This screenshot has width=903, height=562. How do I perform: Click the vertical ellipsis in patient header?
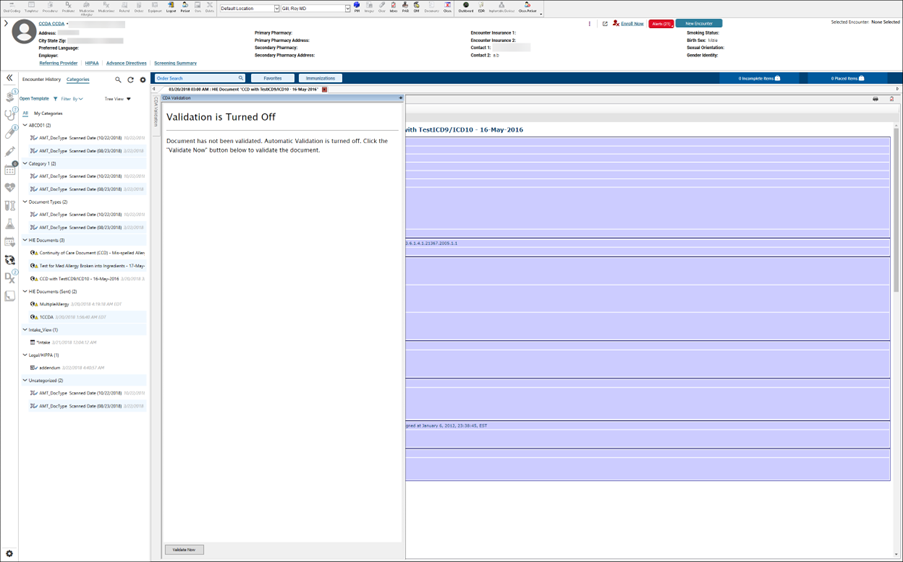[589, 24]
